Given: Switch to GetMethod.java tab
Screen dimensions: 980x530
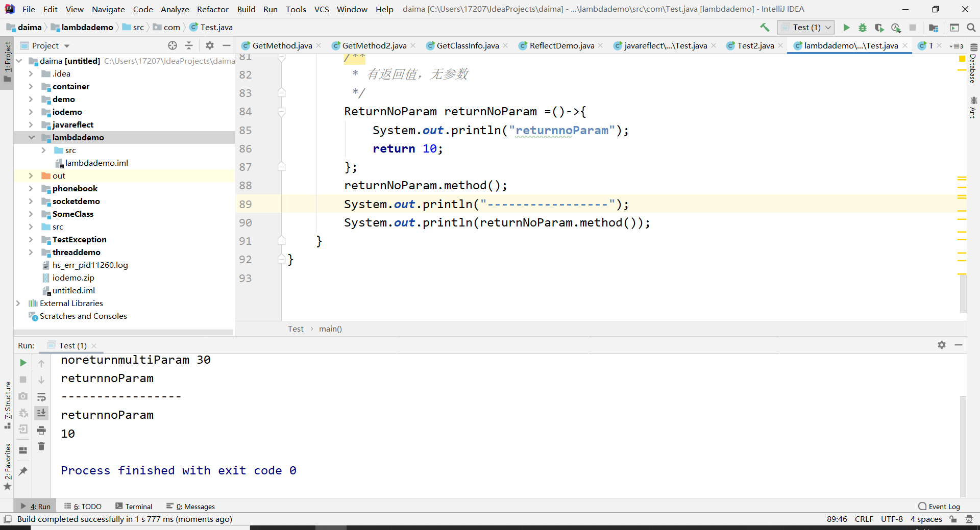Looking at the screenshot, I should point(282,45).
